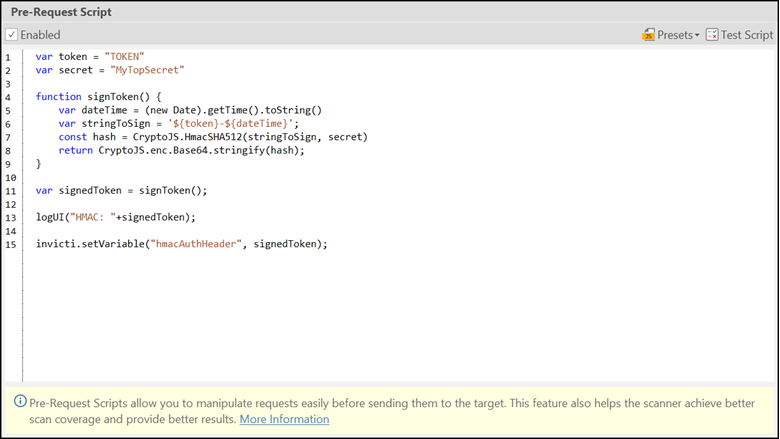Click the CryptoJS.HmacSHA512 call line
This screenshot has height=439, width=780.
pyautogui.click(x=213, y=137)
